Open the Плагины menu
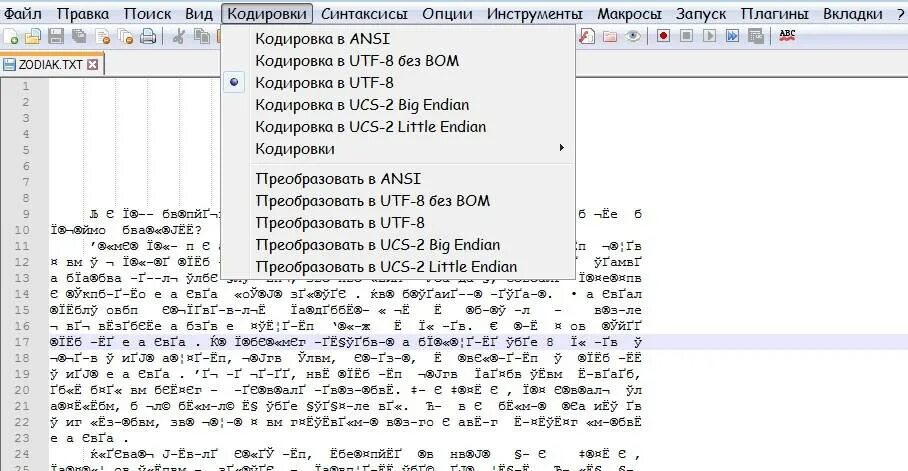908x471 pixels. [774, 13]
